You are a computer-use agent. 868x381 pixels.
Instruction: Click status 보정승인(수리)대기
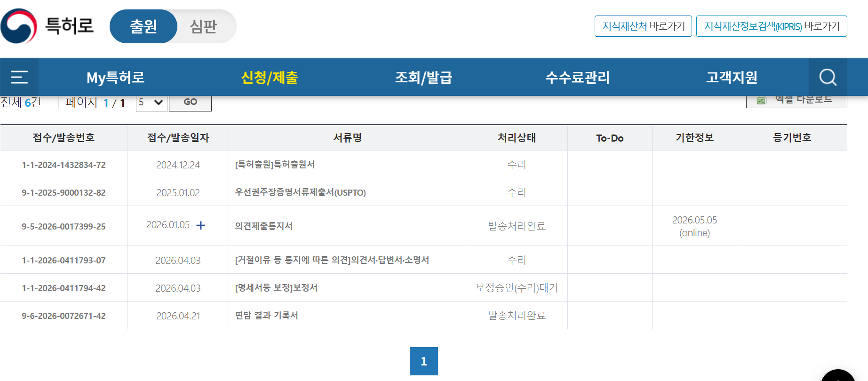(517, 287)
